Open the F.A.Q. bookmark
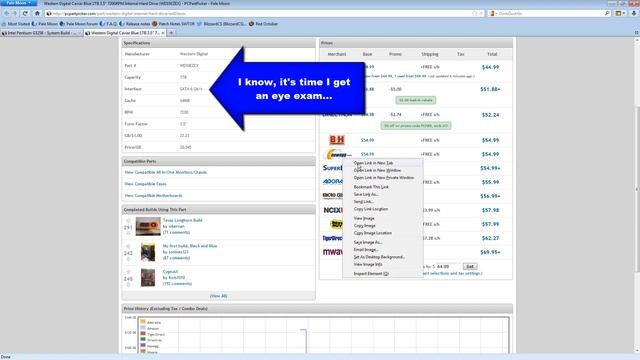This screenshot has width=640, height=360. pos(109,24)
